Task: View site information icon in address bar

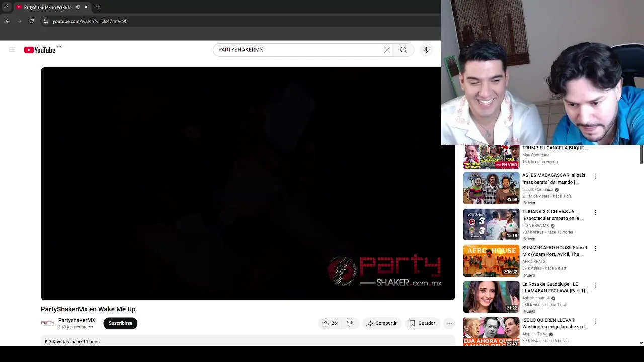Action: click(46, 21)
